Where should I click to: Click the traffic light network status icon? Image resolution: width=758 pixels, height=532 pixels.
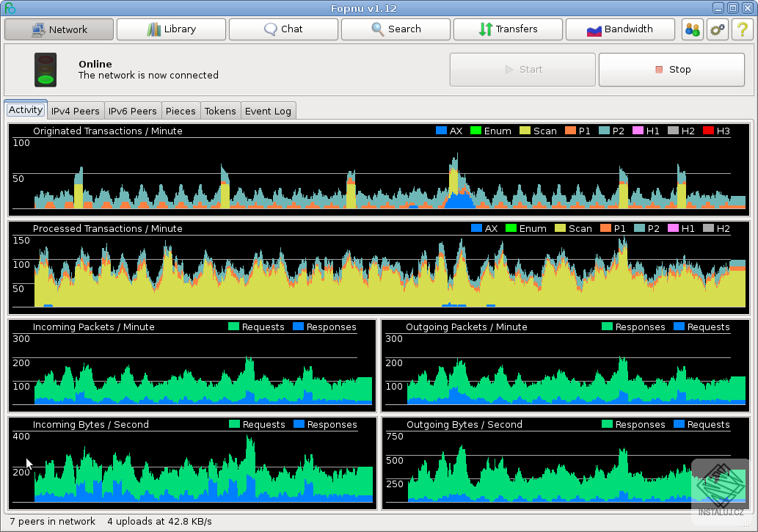pos(45,70)
